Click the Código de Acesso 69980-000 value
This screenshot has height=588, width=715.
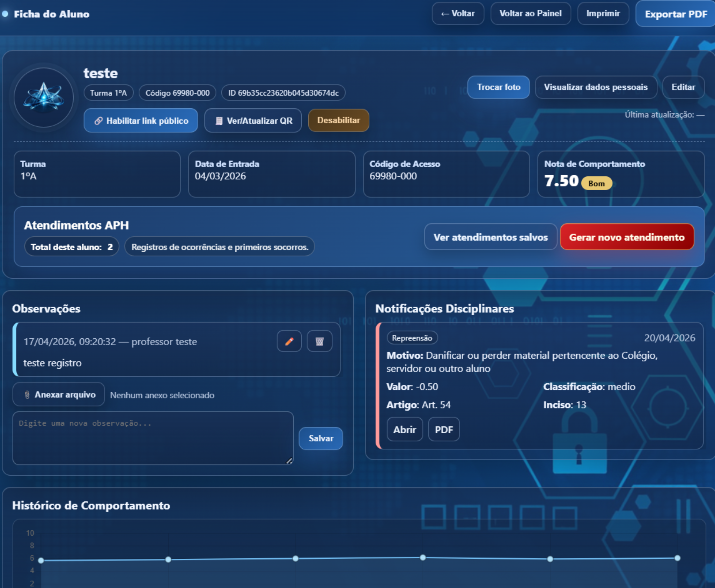tap(393, 176)
